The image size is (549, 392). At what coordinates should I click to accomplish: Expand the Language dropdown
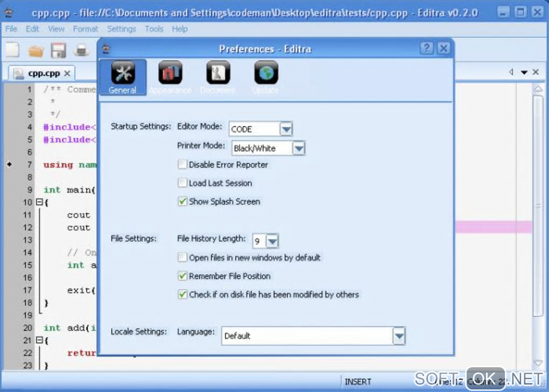pyautogui.click(x=399, y=336)
